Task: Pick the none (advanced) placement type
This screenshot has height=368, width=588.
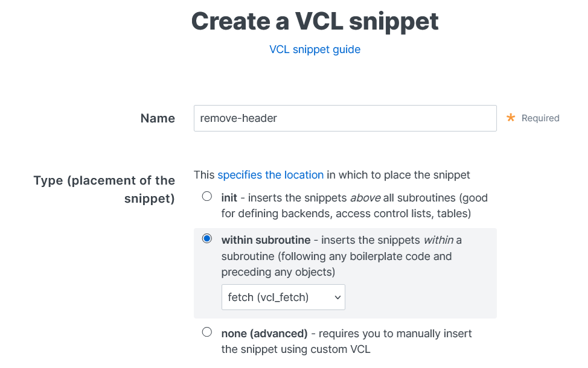Action: pos(207,331)
